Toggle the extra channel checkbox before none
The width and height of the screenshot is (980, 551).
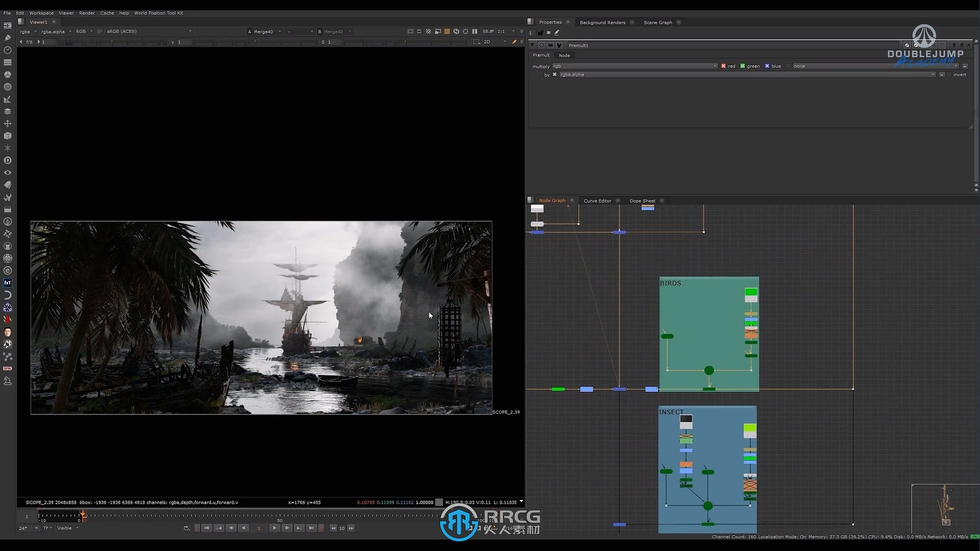(x=789, y=66)
